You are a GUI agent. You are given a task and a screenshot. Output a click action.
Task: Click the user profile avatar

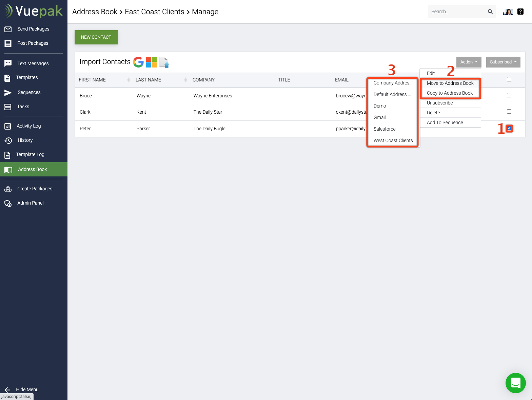point(508,12)
